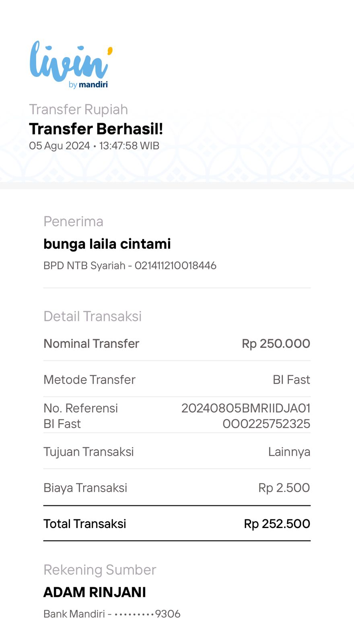Click the Transfer Rupiah label

78,109
